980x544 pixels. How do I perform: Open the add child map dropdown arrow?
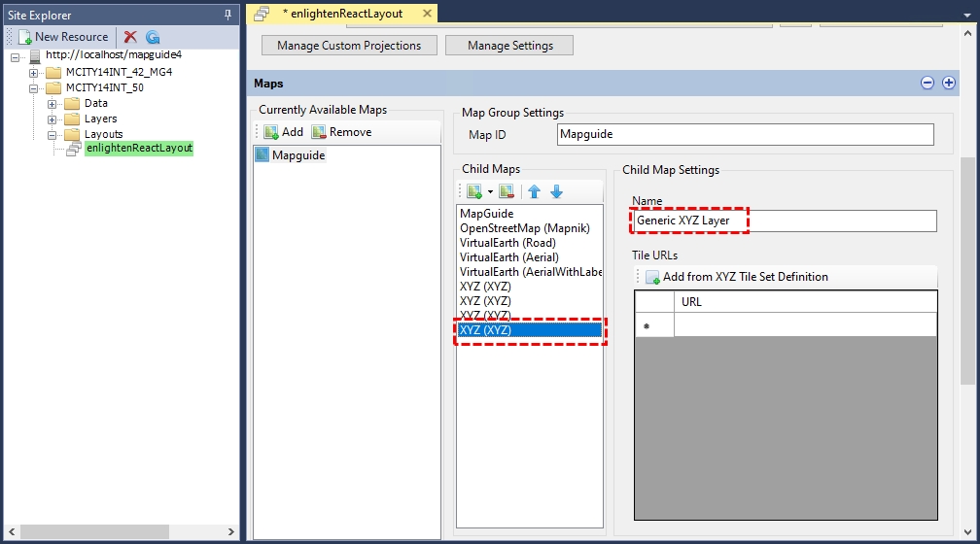[x=490, y=192]
